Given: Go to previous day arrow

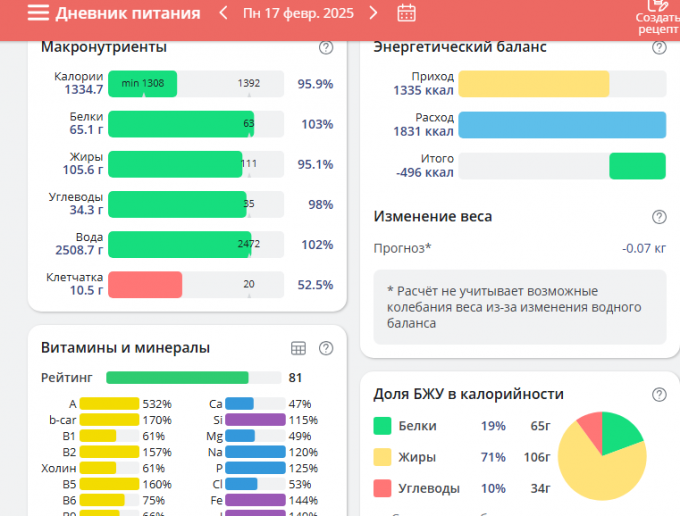Looking at the screenshot, I should (x=223, y=13).
